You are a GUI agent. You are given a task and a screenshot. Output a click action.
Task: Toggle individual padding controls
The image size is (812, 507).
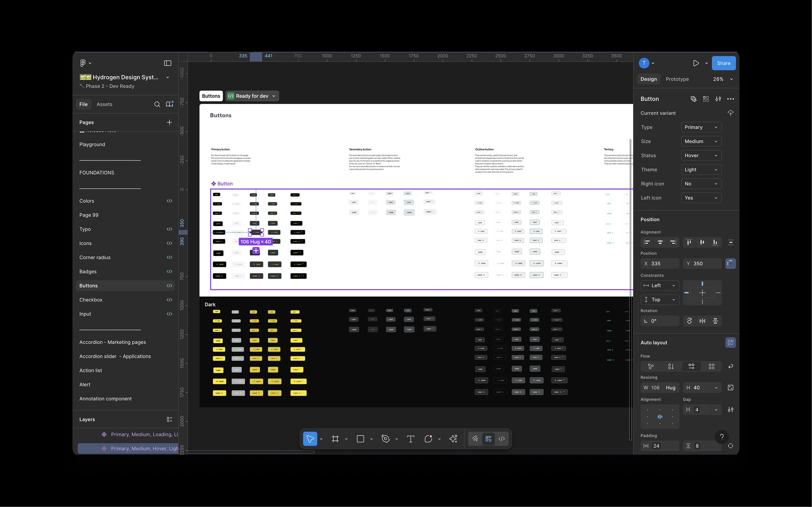[x=731, y=446]
